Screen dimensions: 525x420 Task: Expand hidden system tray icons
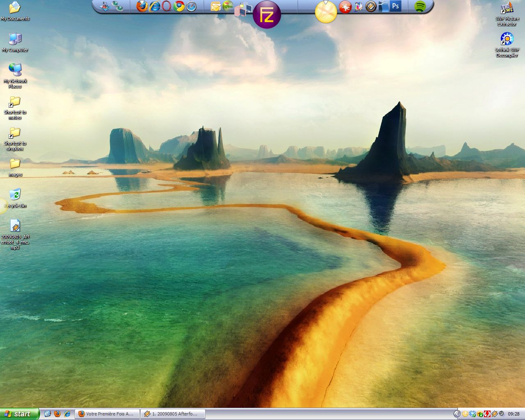(x=457, y=414)
